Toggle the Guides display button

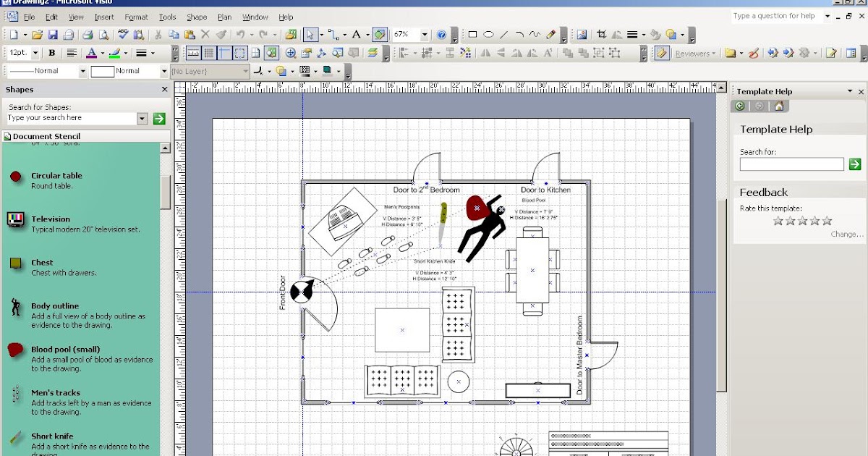[x=225, y=53]
